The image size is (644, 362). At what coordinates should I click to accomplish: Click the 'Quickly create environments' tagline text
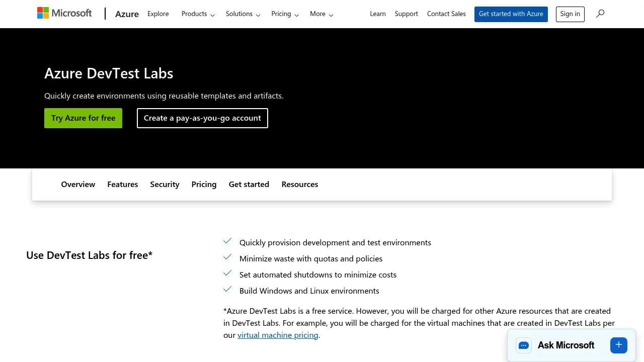pyautogui.click(x=164, y=96)
